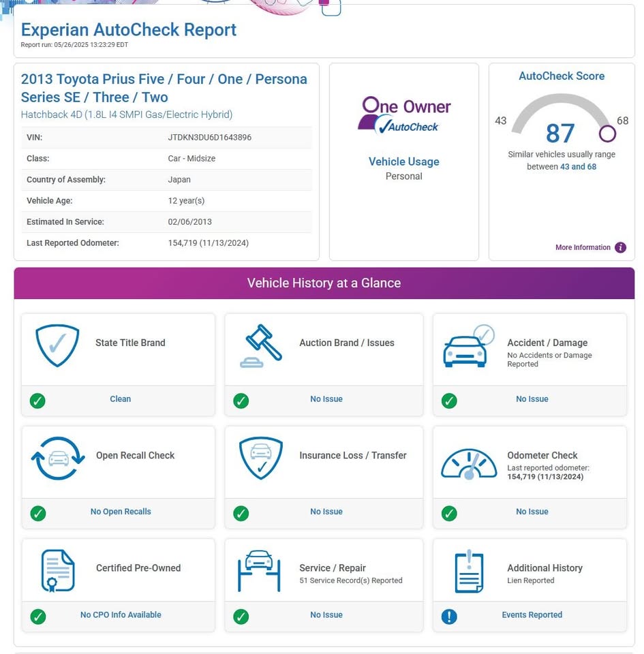The image size is (644, 654).
Task: Click the Open Recall Check circular arrows icon
Action: click(58, 458)
